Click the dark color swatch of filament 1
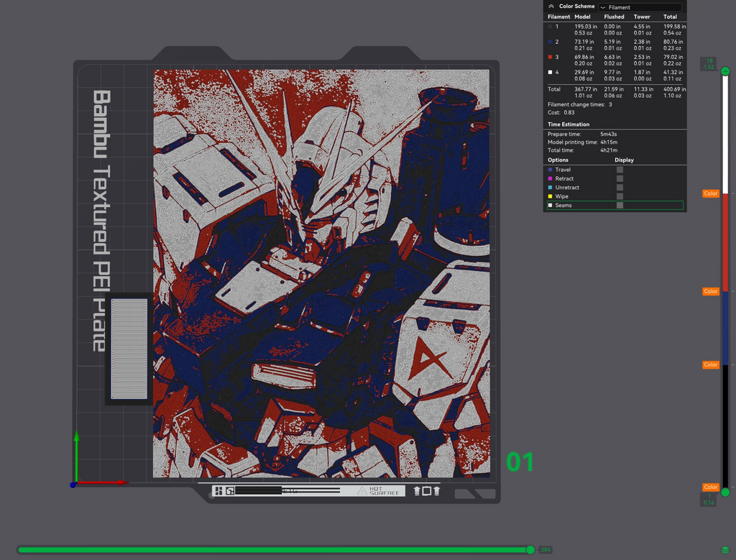Screen dimensions: 736x560 pos(550,27)
